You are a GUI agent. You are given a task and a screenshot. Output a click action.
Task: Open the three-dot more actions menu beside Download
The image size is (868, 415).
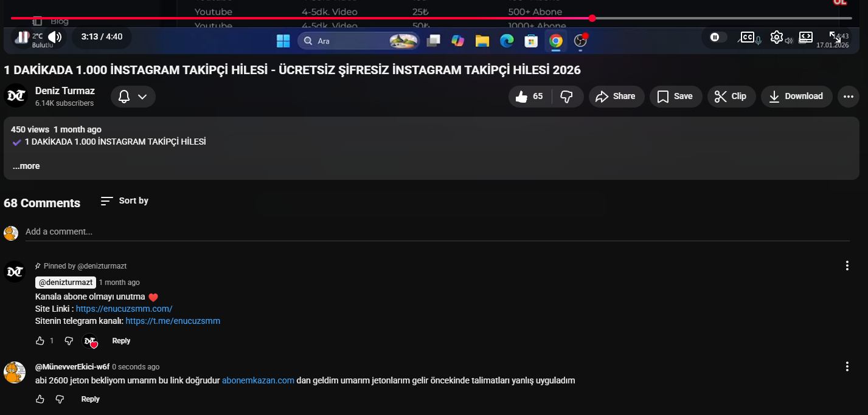(848, 96)
